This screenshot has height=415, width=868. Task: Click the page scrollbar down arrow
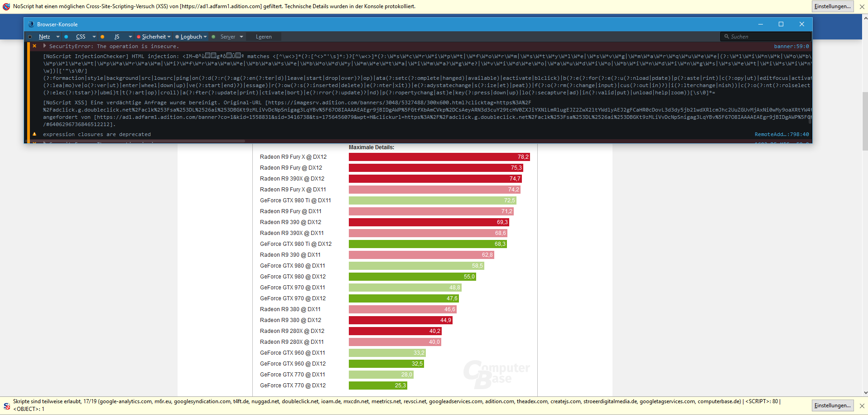click(x=865, y=393)
